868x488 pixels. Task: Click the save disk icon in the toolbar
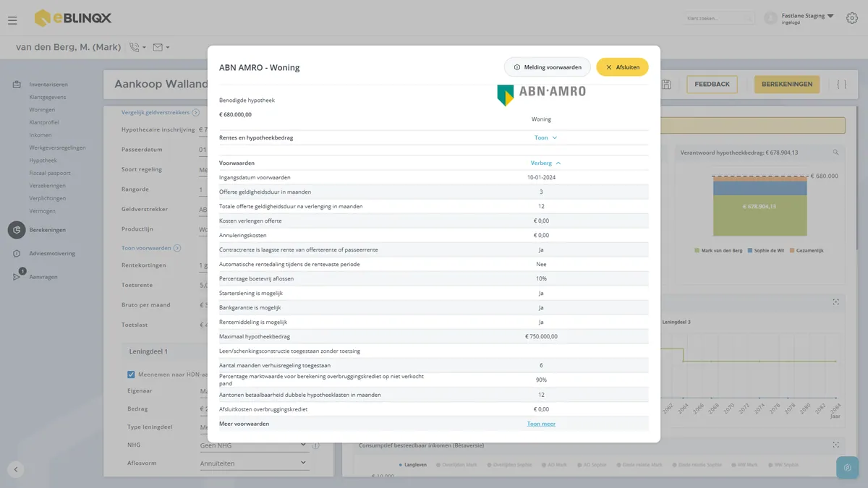tap(666, 85)
